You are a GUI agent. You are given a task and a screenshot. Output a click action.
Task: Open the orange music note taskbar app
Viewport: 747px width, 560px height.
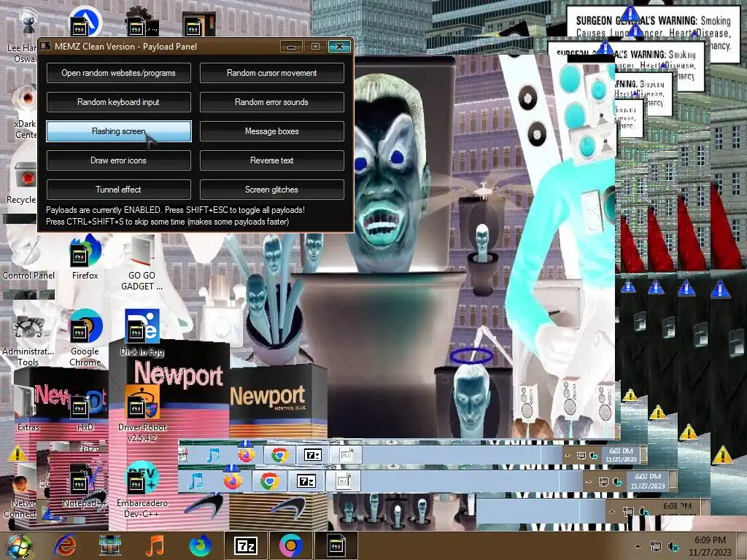155,545
